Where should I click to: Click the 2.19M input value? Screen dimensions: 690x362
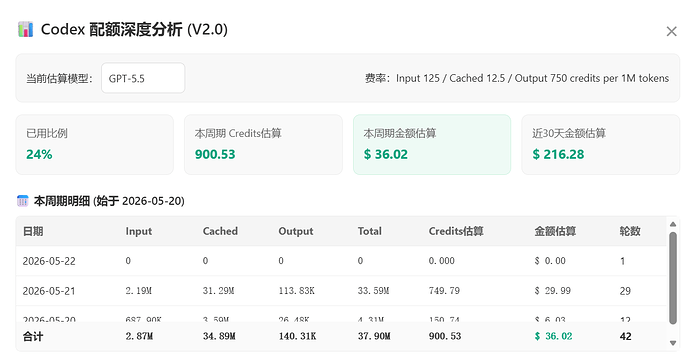[139, 291]
